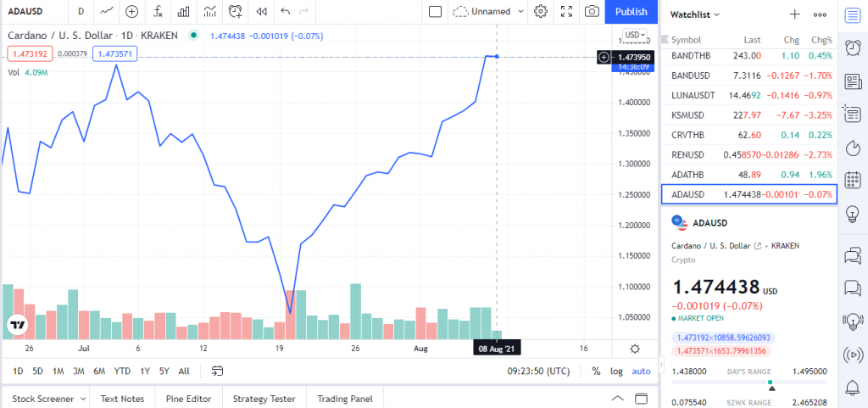Open chart settings gear in top toolbar

[x=541, y=11]
